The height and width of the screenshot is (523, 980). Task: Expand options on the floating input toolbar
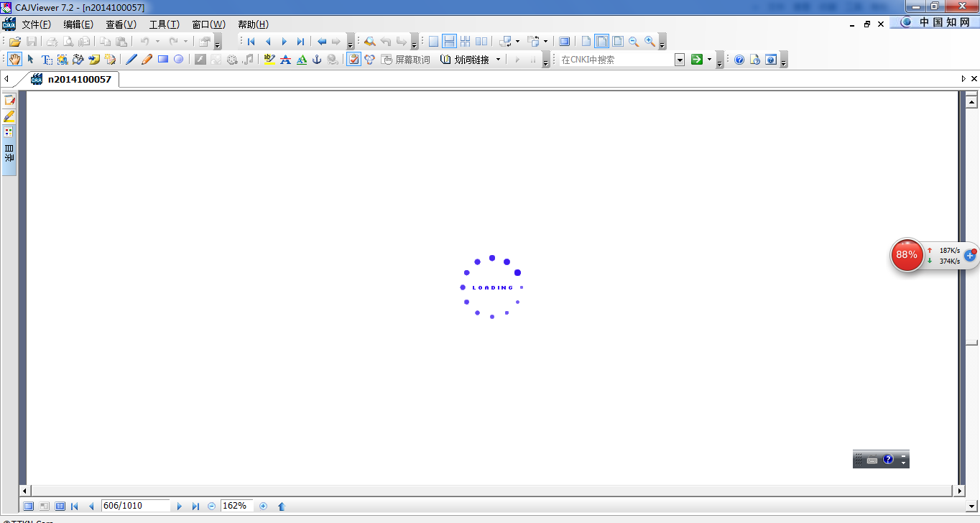pos(903,460)
